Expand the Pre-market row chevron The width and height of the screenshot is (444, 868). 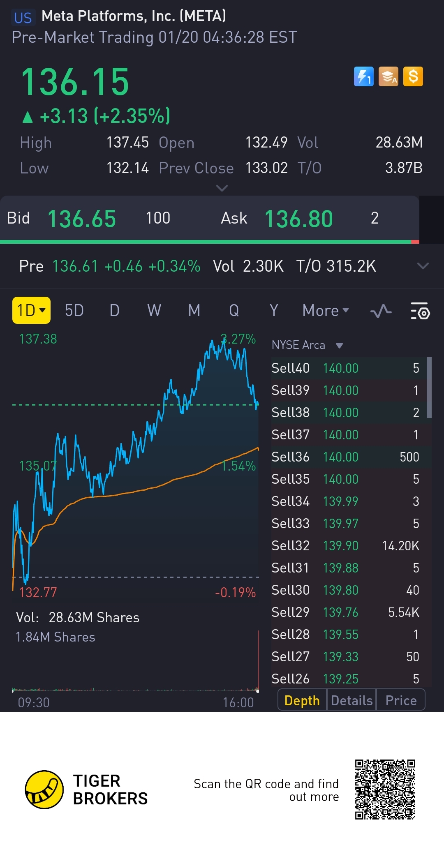tap(423, 266)
